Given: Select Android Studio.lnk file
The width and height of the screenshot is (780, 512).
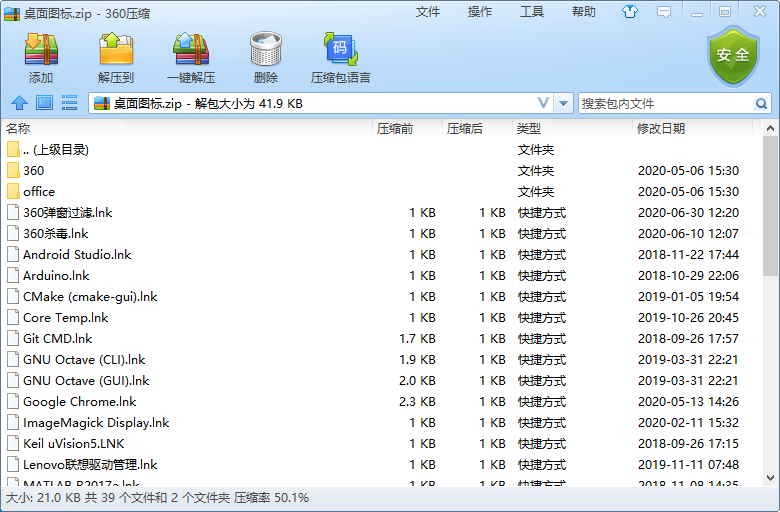Looking at the screenshot, I should [x=77, y=254].
